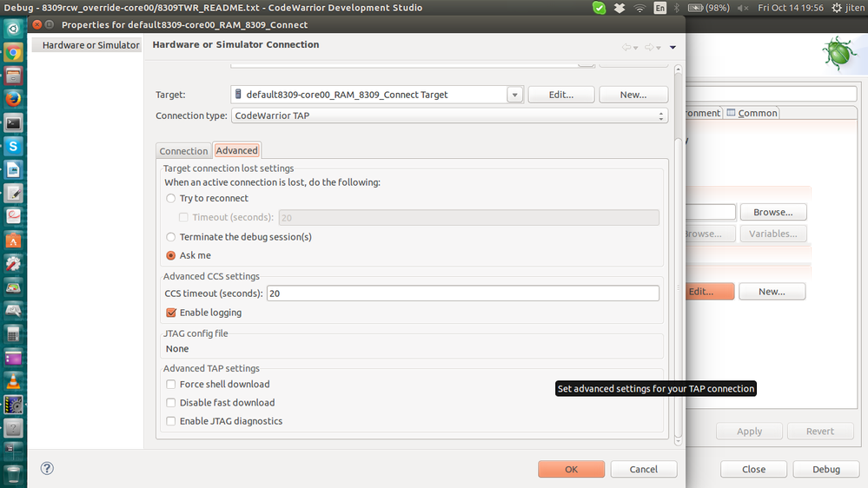Enable Force shell download checkbox
The width and height of the screenshot is (868, 488).
tap(170, 384)
